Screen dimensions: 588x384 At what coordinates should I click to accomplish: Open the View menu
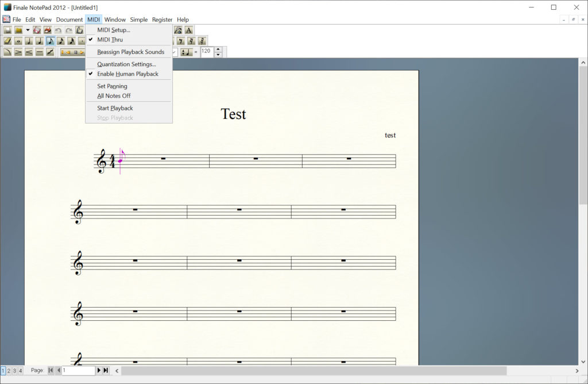point(45,20)
